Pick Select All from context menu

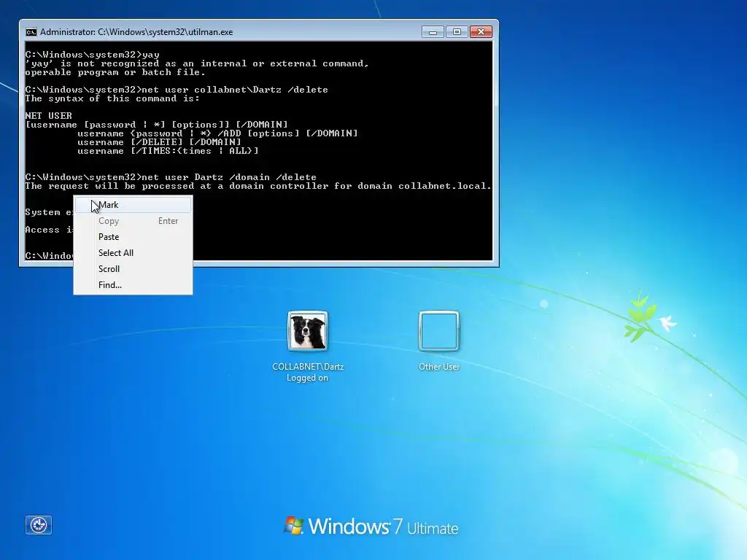coord(133,253)
